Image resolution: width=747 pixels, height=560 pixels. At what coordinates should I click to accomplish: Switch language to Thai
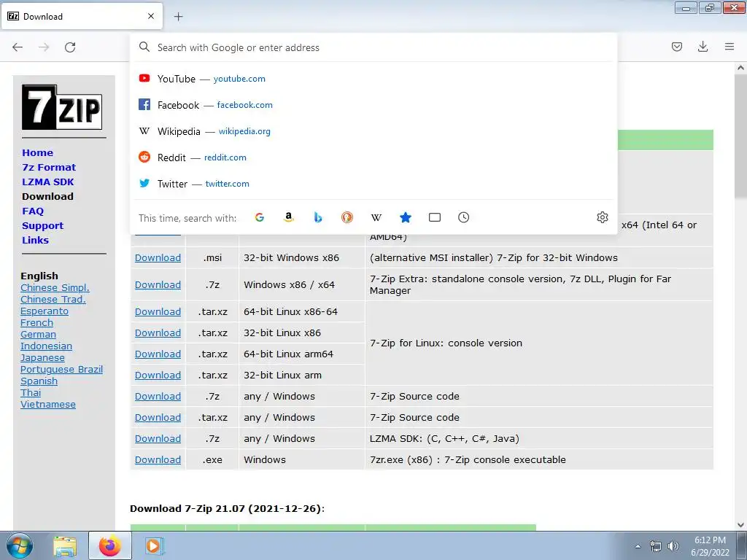tap(31, 393)
